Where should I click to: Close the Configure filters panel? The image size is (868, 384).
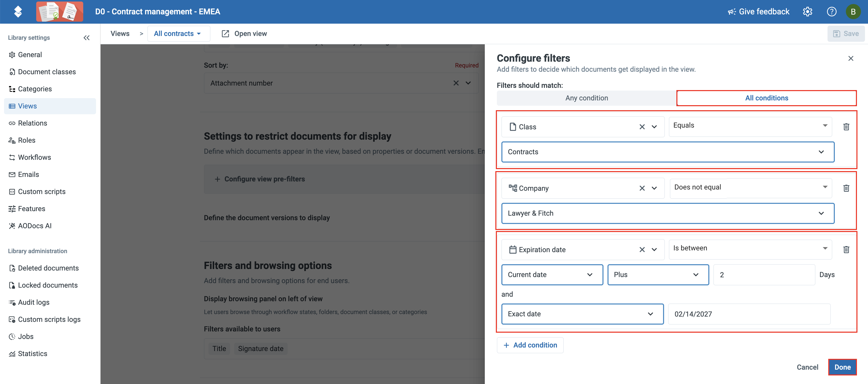(x=850, y=58)
